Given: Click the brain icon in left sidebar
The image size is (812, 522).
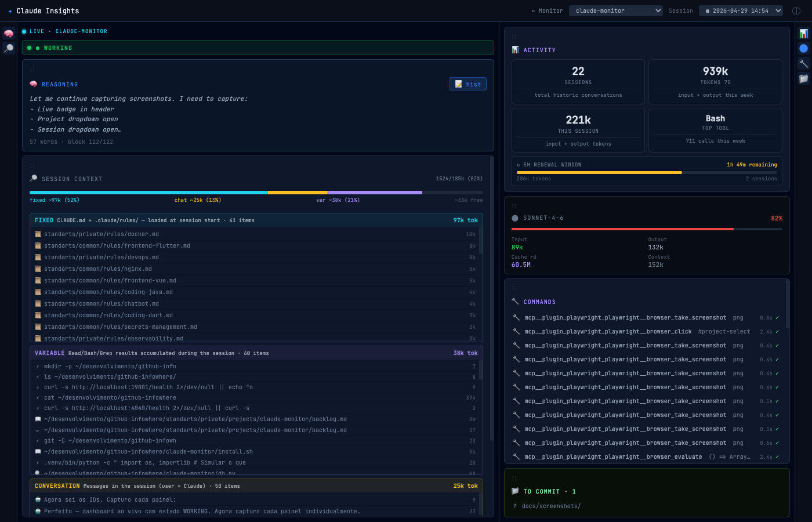Looking at the screenshot, I should tap(9, 34).
